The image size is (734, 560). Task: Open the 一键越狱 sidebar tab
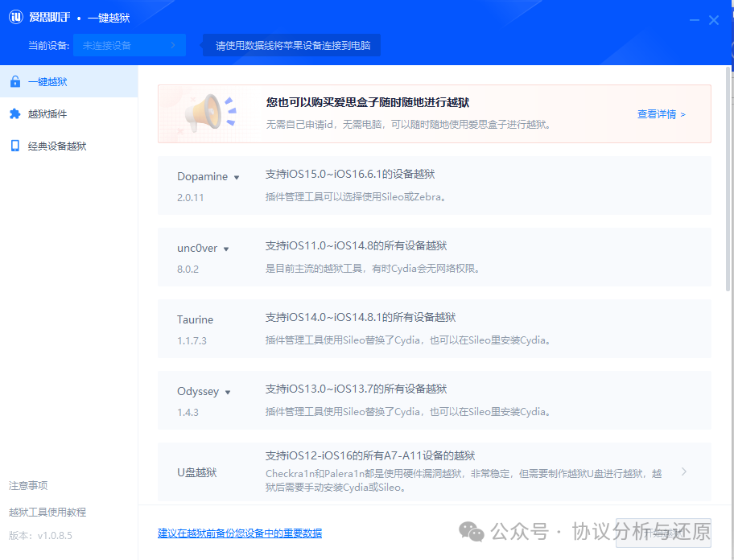click(x=69, y=81)
